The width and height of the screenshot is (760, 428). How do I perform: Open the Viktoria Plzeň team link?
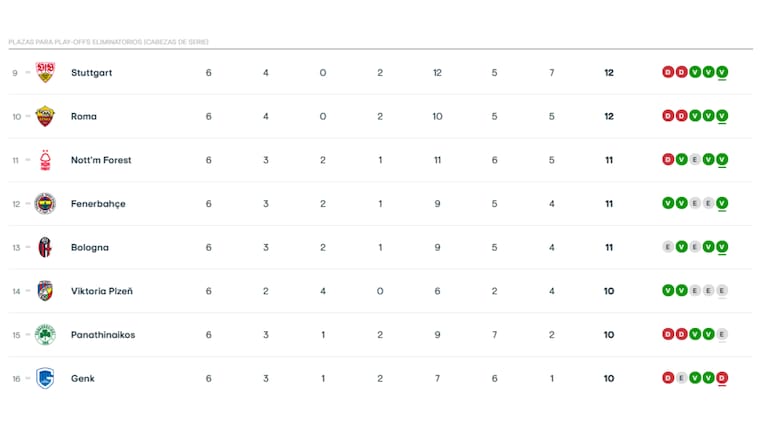click(102, 291)
